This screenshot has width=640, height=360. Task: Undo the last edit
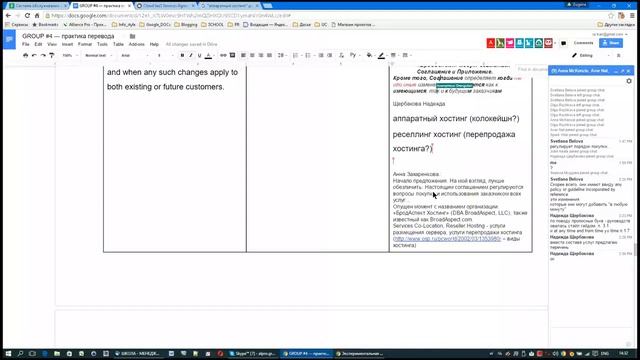coord(34,56)
